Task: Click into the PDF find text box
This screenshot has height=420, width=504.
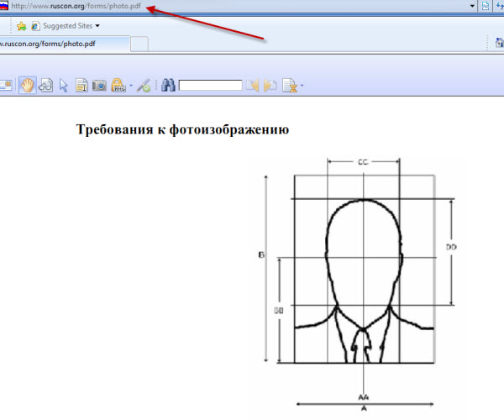Action: point(210,85)
